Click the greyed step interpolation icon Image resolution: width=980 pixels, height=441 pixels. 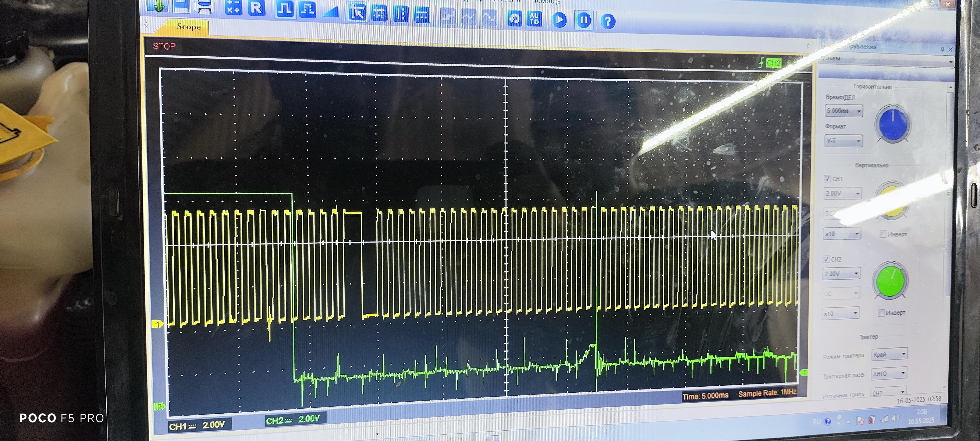(x=448, y=16)
